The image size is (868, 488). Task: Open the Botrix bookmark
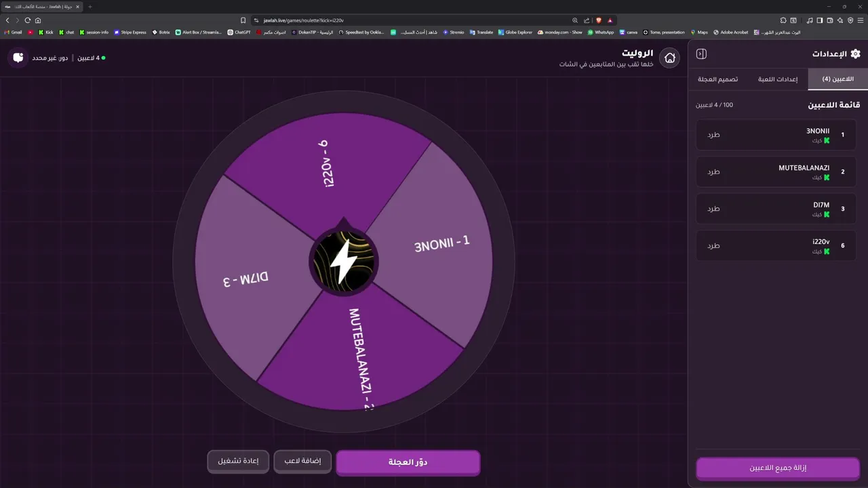coord(161,32)
